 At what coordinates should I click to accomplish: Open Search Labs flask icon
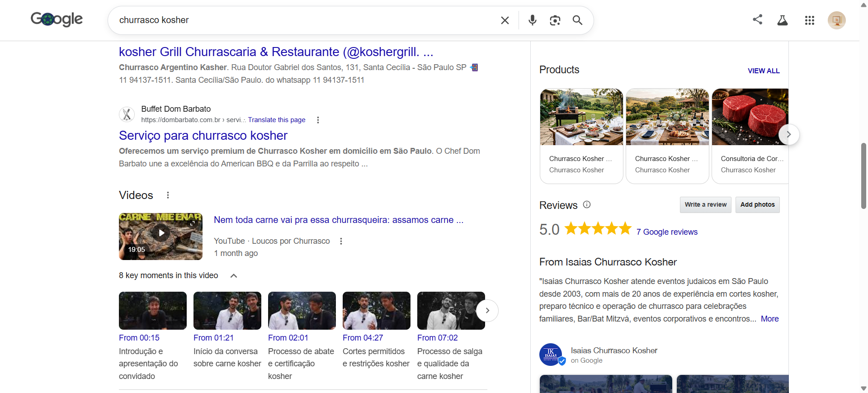coord(783,20)
